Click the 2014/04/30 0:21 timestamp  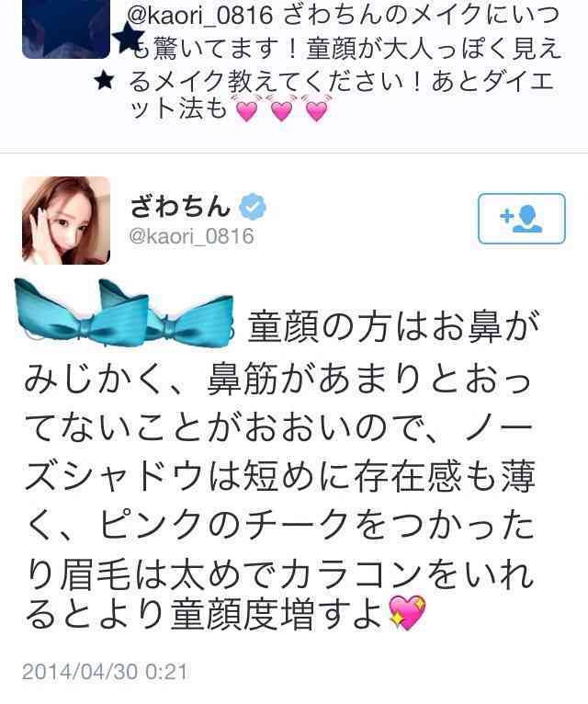point(105,672)
